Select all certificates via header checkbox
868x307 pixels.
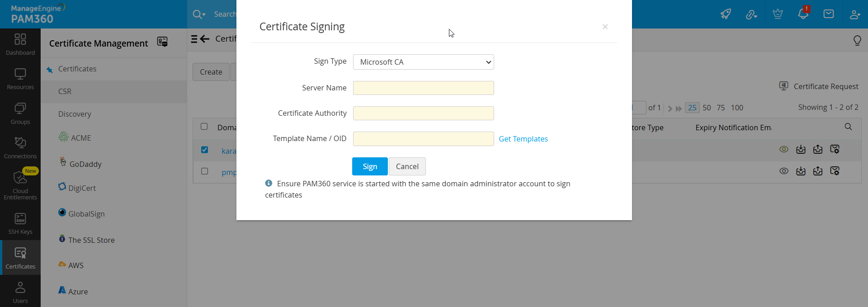coord(204,127)
